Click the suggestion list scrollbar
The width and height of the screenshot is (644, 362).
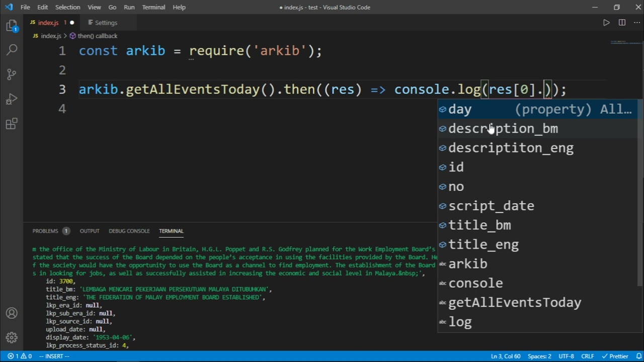coord(640,194)
